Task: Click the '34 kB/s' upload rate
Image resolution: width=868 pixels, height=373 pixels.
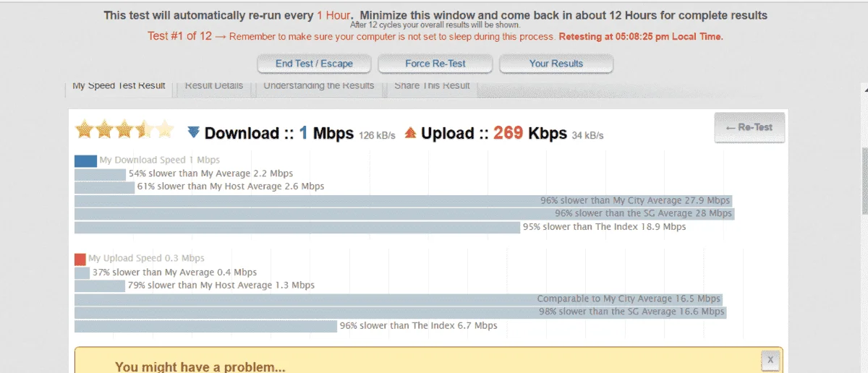Action: 587,136
